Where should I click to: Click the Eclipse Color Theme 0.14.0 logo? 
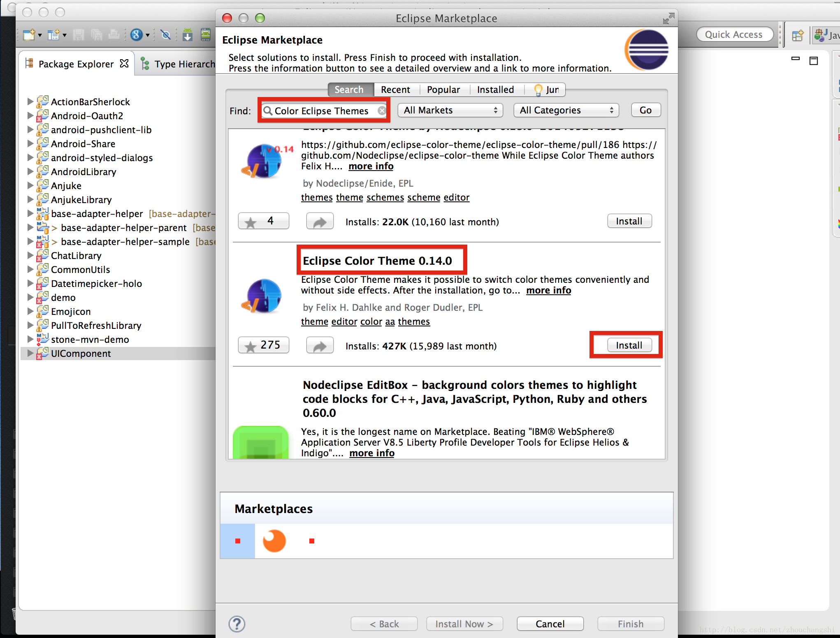pyautogui.click(x=262, y=296)
